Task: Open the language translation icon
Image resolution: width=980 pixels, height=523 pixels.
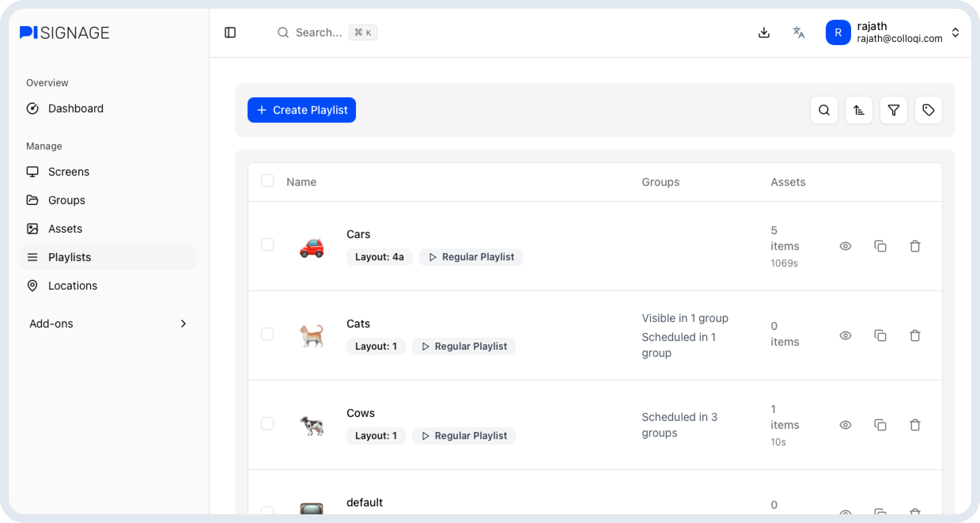Action: [798, 32]
